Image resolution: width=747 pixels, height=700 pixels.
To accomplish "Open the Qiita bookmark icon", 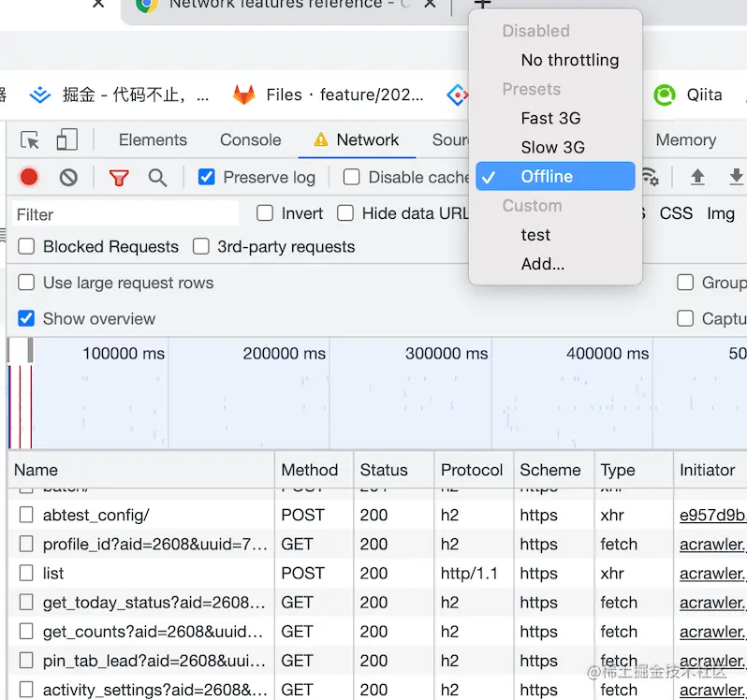I will pos(664,95).
